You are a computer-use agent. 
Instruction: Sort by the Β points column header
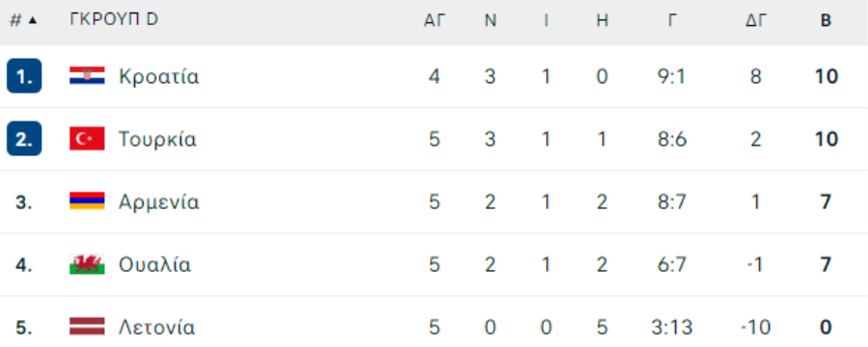[x=826, y=20]
